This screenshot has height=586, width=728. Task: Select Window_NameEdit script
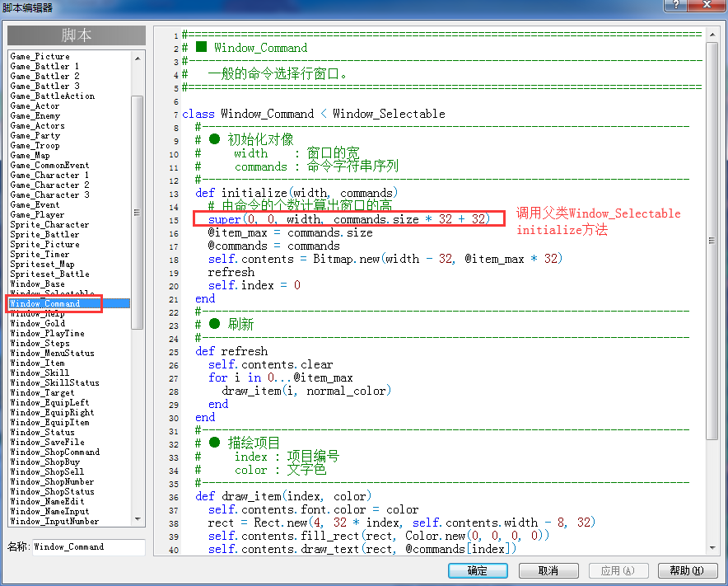pos(48,501)
